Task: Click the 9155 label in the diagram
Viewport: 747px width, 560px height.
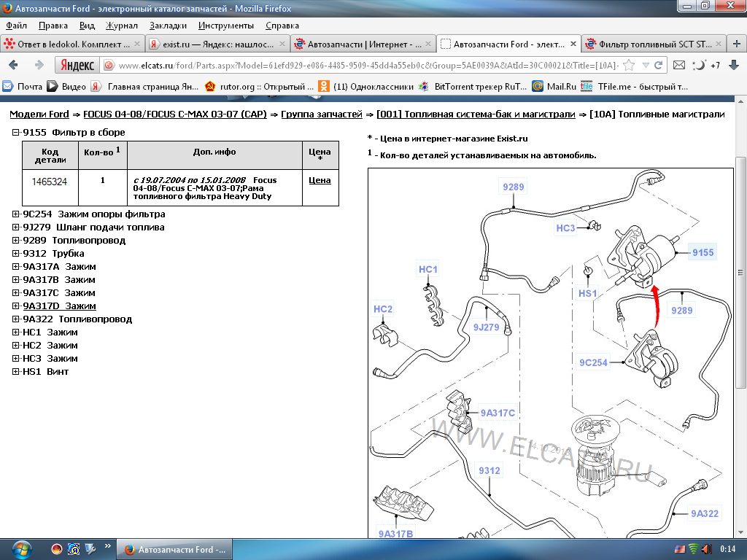Action: click(x=703, y=252)
